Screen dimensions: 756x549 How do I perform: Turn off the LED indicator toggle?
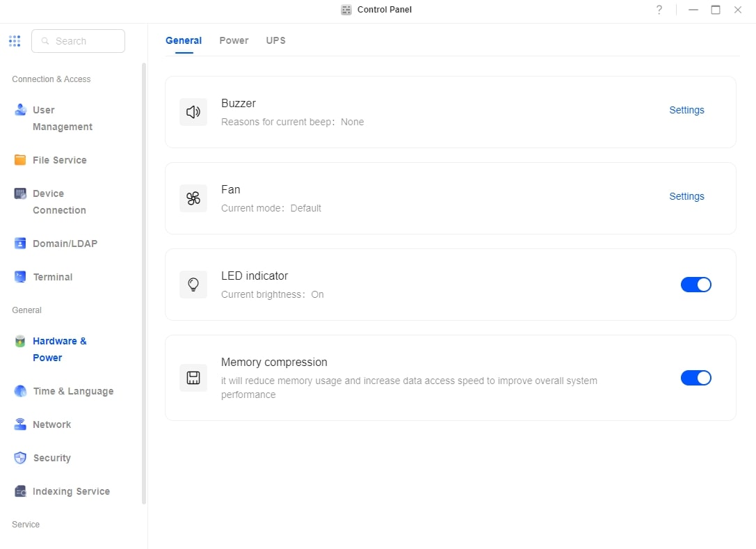[695, 285]
